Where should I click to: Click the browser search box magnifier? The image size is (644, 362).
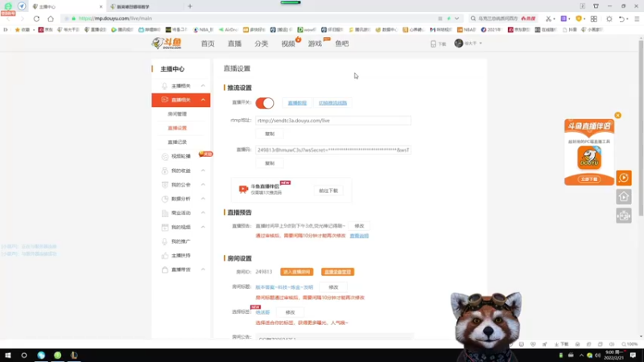(x=473, y=19)
